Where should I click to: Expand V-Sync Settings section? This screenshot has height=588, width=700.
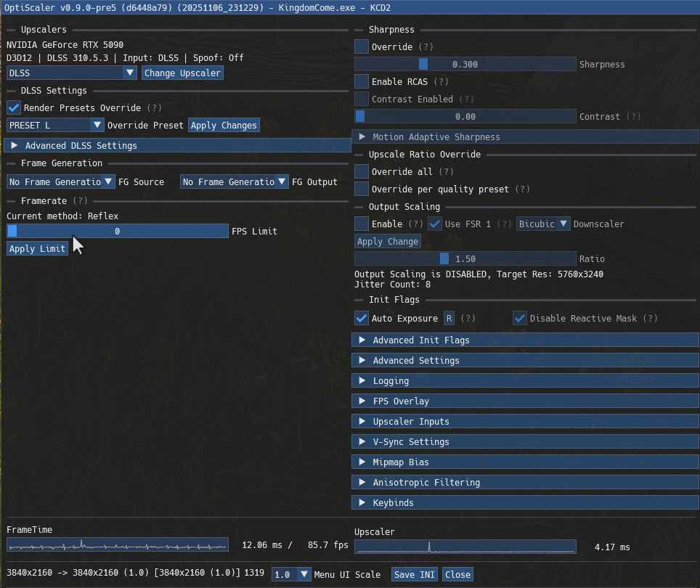click(526, 441)
